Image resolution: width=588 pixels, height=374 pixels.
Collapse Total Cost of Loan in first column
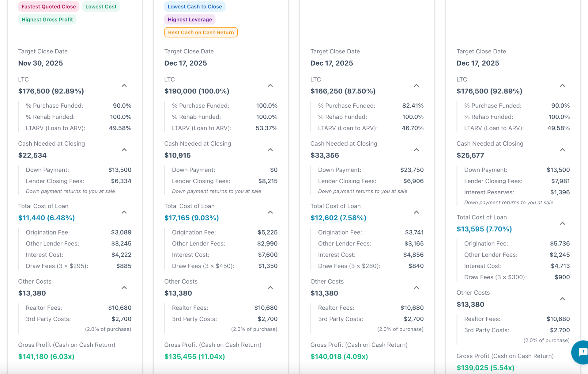[x=124, y=212]
